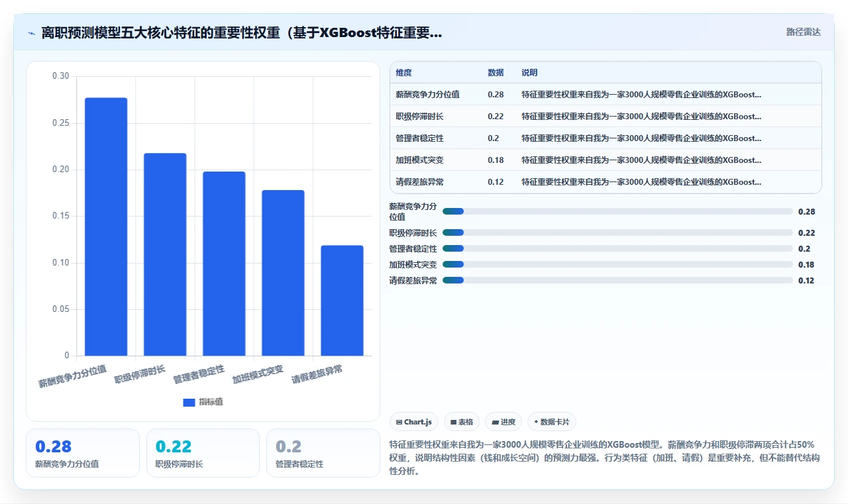The height and width of the screenshot is (504, 848).
Task: Click the 说明 table column header
Action: (x=529, y=73)
